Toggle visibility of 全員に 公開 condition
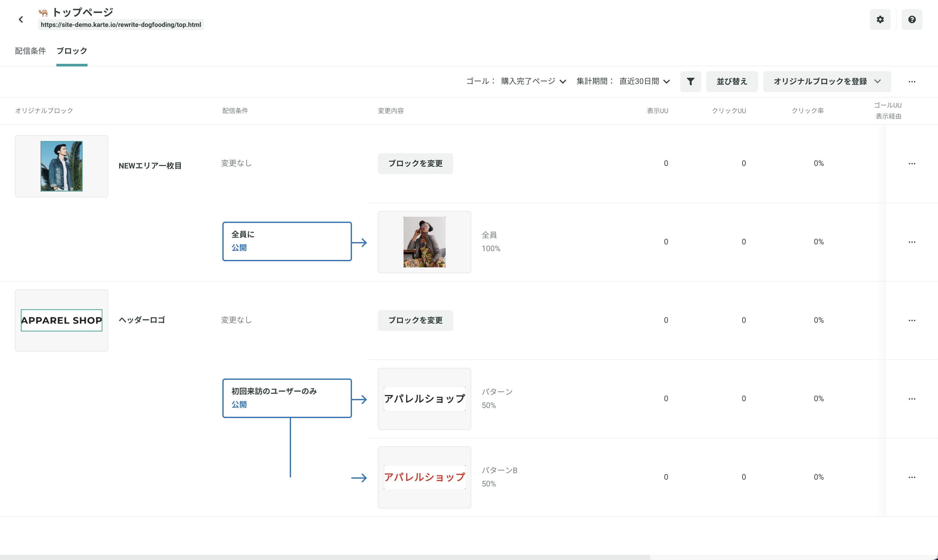 point(287,241)
